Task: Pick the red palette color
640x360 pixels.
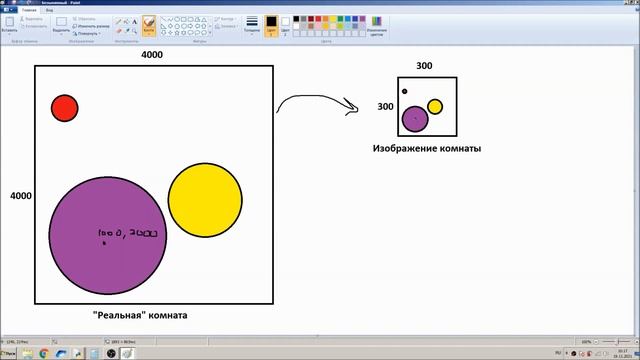Action: click(x=318, y=19)
